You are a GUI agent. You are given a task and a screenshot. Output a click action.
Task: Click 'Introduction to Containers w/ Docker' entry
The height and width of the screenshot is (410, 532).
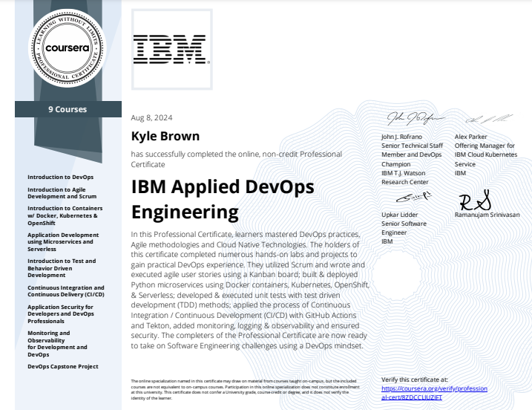65,215
